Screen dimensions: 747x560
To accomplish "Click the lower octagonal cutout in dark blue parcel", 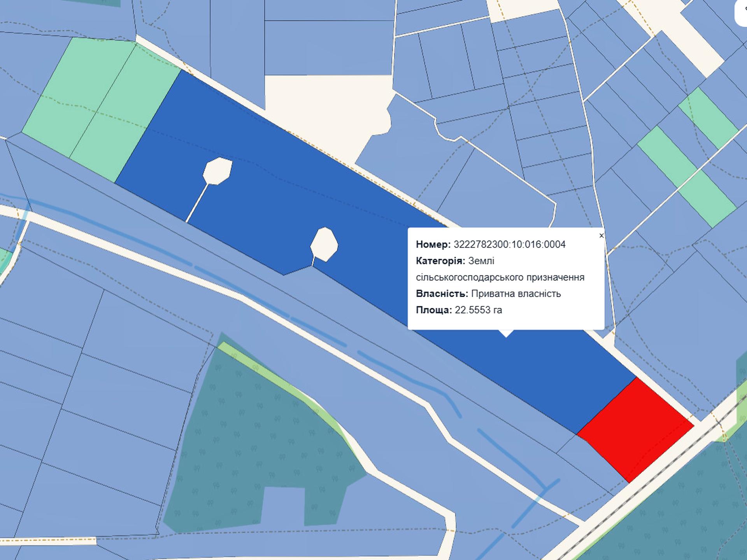I will coord(324,244).
